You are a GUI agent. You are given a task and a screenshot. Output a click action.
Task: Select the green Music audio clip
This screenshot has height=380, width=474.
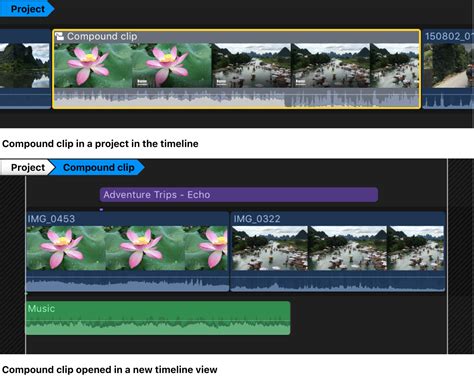pos(158,318)
